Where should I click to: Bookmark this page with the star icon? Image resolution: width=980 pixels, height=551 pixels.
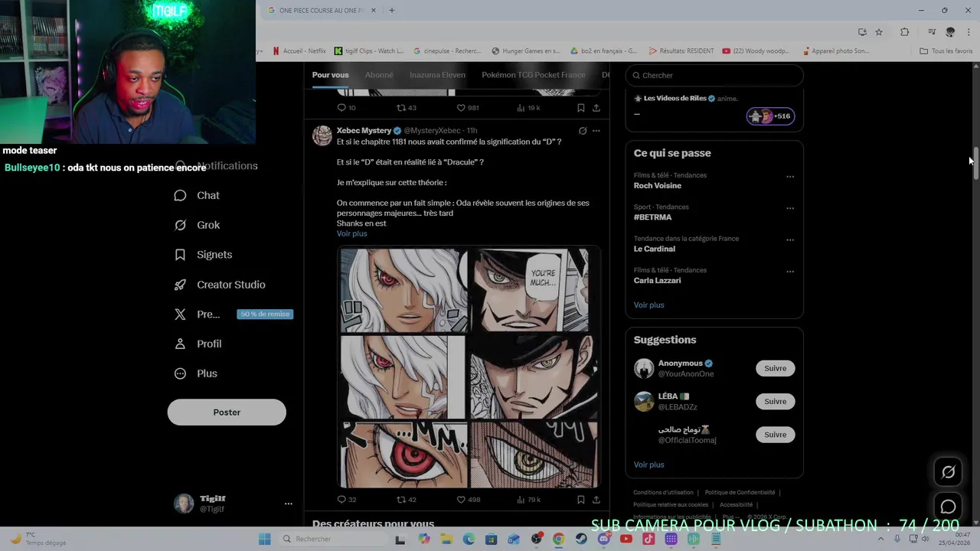[879, 32]
